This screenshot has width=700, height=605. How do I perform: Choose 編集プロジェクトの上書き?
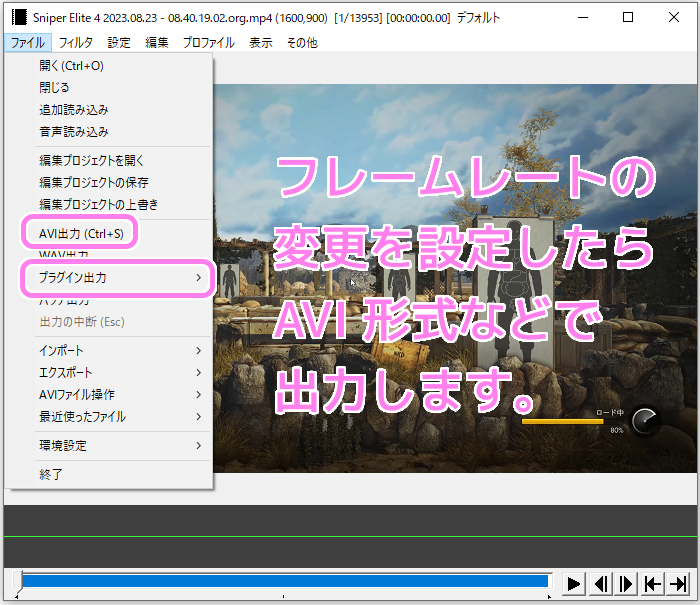coord(109,204)
